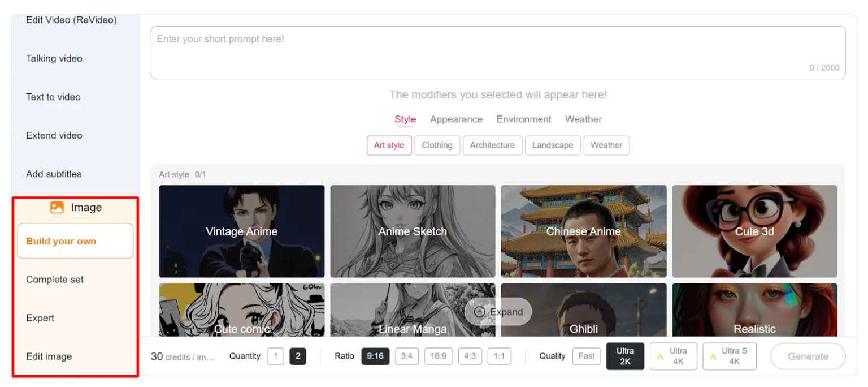This screenshot has width=868, height=387.
Task: Click the Image section icon in sidebar
Action: [x=57, y=207]
